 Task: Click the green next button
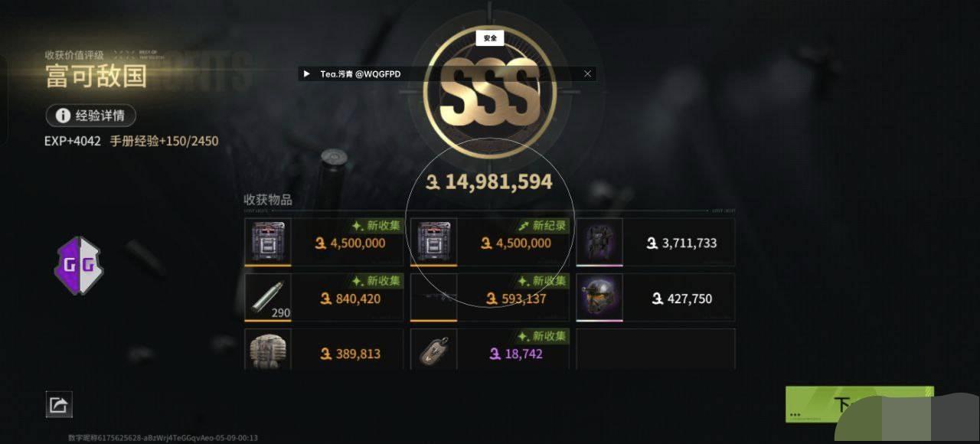point(860,404)
